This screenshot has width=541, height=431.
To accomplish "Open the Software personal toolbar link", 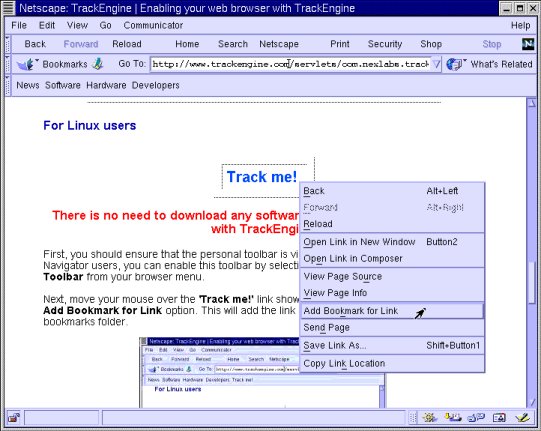I will 63,85.
